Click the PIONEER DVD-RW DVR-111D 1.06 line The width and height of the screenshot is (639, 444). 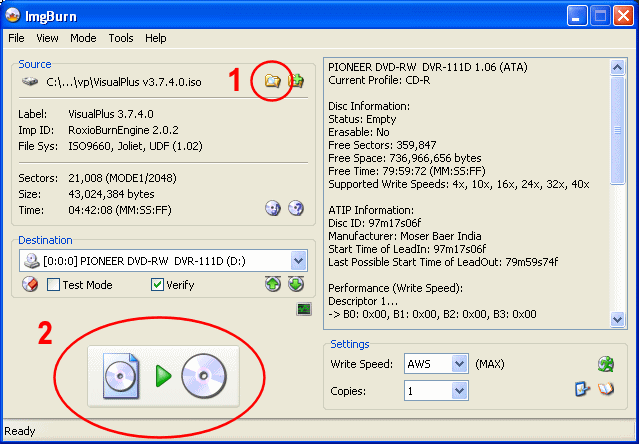tap(428, 67)
